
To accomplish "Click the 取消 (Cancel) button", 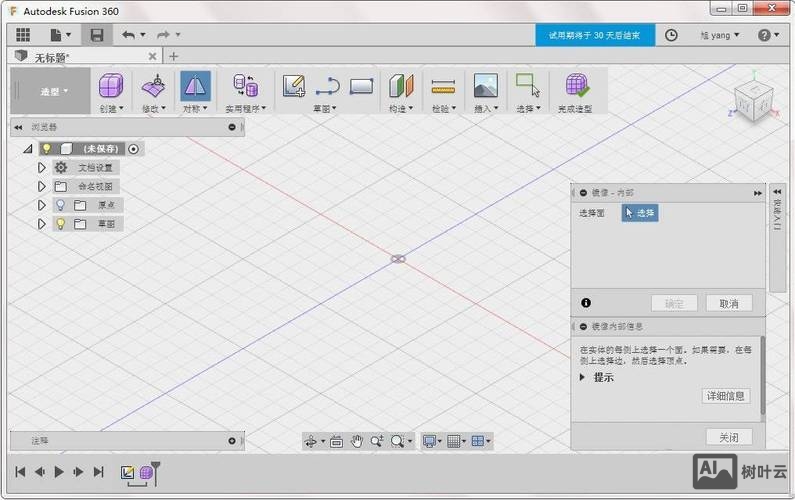I will 728,303.
